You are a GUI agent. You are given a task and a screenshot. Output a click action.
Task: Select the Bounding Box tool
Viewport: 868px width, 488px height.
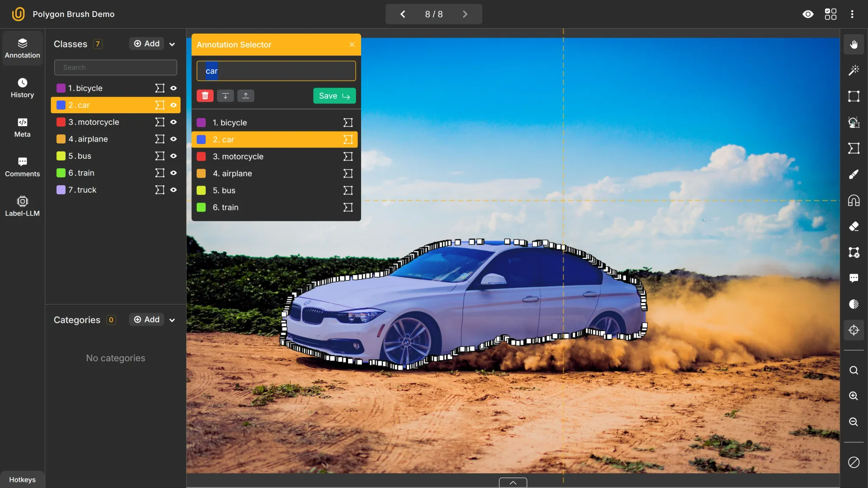pos(854,96)
